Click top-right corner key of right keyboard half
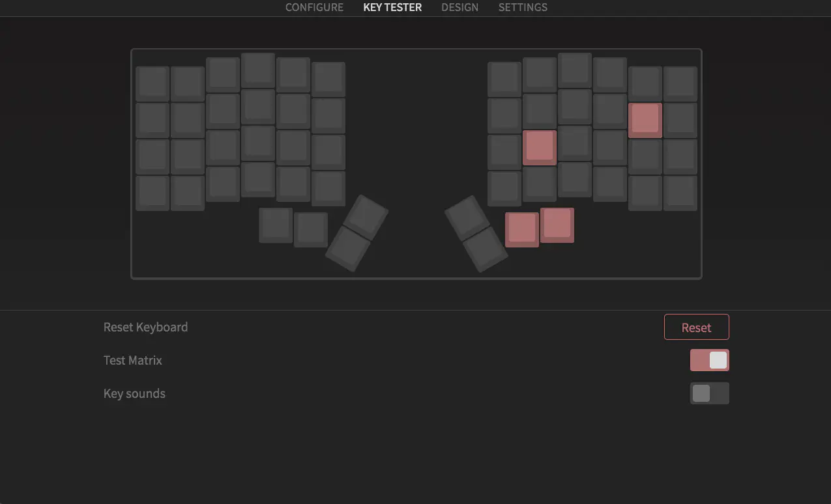Viewport: 831px width, 504px height. point(680,83)
